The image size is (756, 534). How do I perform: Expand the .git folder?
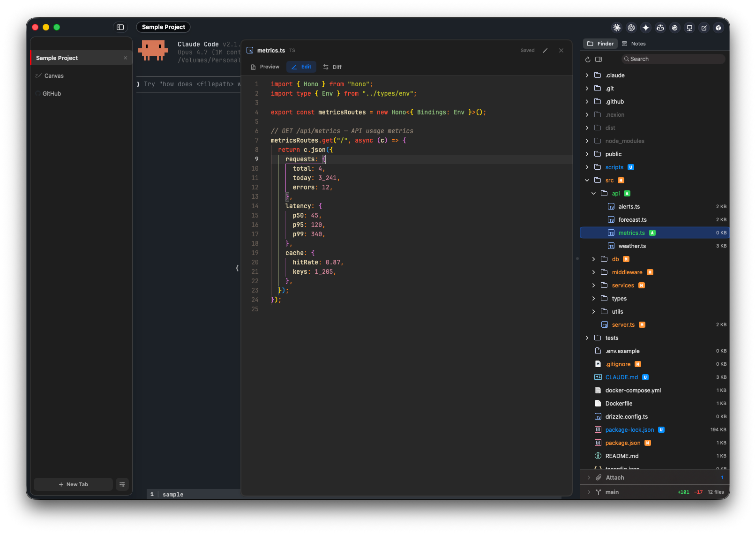coord(587,89)
